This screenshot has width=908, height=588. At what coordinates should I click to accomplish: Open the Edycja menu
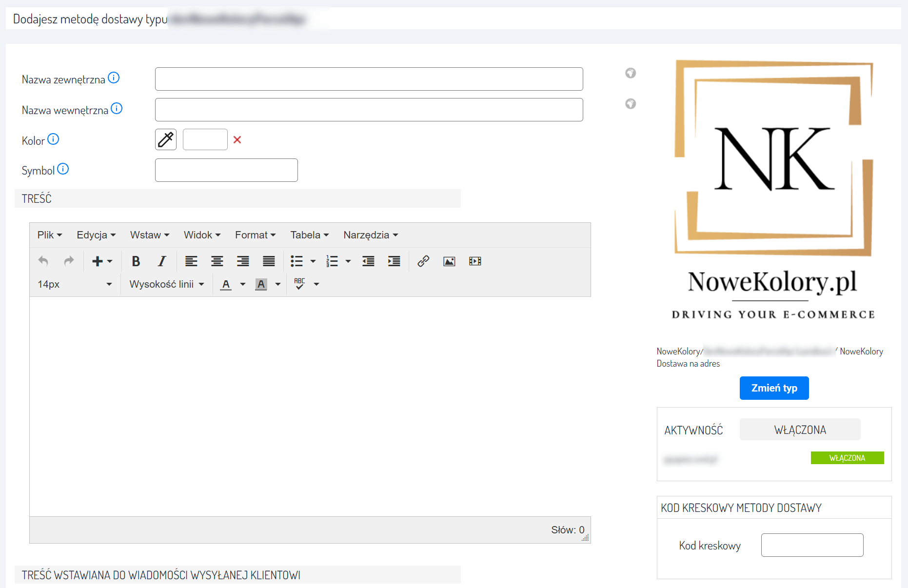(x=96, y=235)
